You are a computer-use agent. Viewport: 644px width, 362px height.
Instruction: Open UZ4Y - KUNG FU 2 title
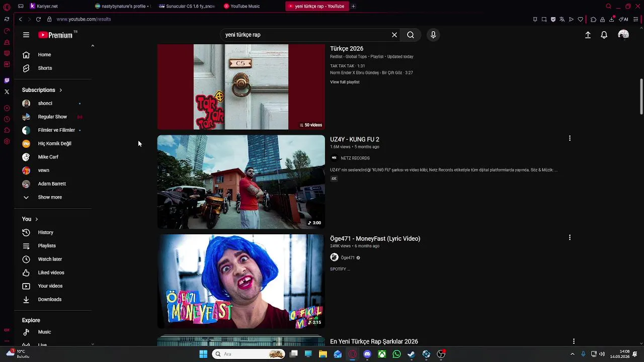point(355,139)
